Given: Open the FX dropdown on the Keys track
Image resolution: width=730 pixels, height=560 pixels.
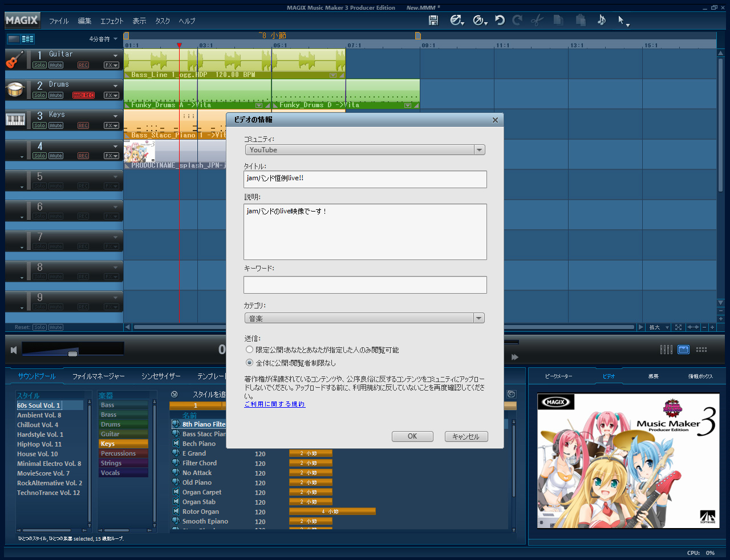Looking at the screenshot, I should (x=111, y=125).
